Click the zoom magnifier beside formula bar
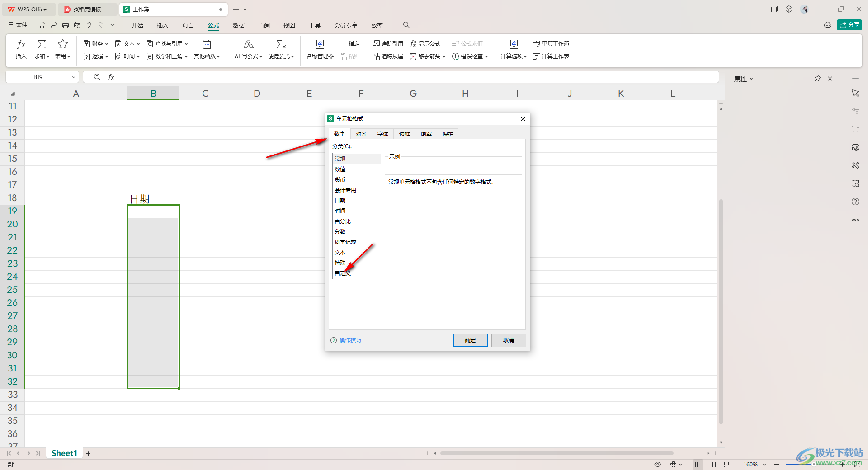Viewport: 868px width, 470px height. [97, 77]
